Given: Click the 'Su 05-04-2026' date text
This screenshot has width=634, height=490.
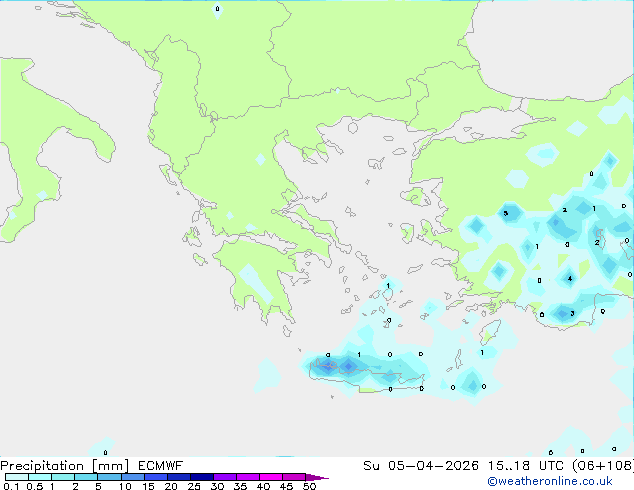Looking at the screenshot, I should click(421, 466).
